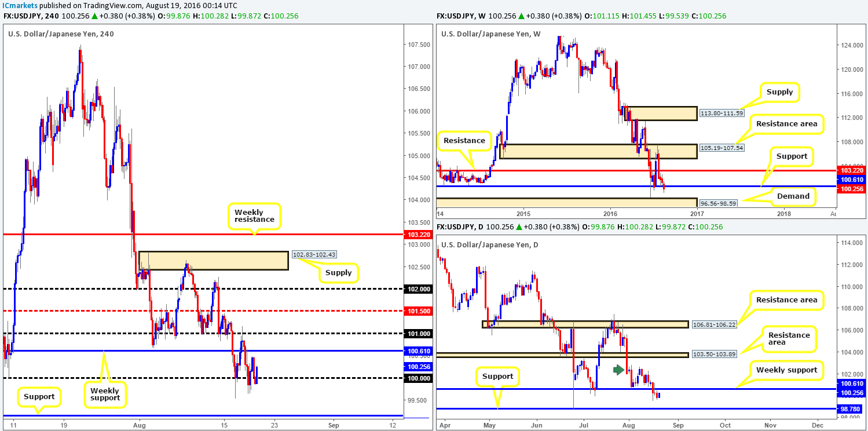868x431 pixels.
Task: Select the FX:USDJPY, D symbol label
Action: [x=461, y=227]
